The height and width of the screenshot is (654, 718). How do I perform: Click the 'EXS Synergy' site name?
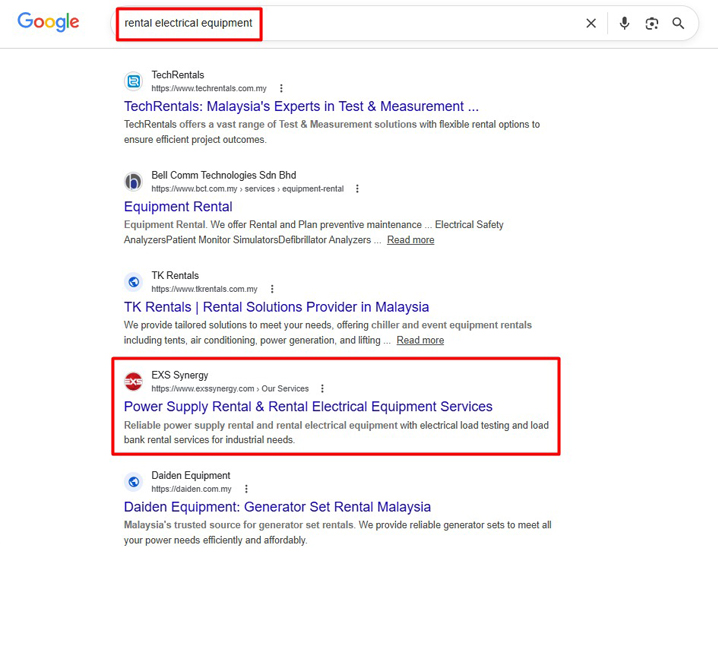coord(180,376)
